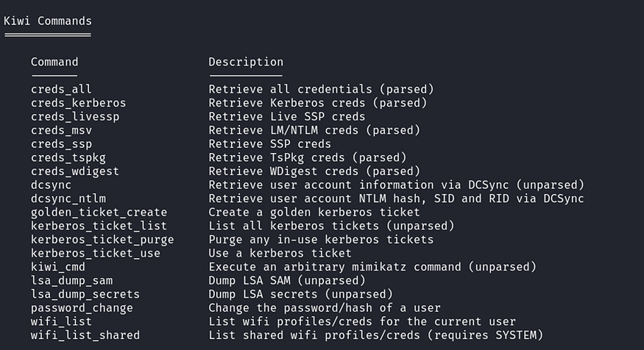The width and height of the screenshot is (644, 350).
Task: Select the 'creds_ssp' command text
Action: pyautogui.click(x=61, y=144)
